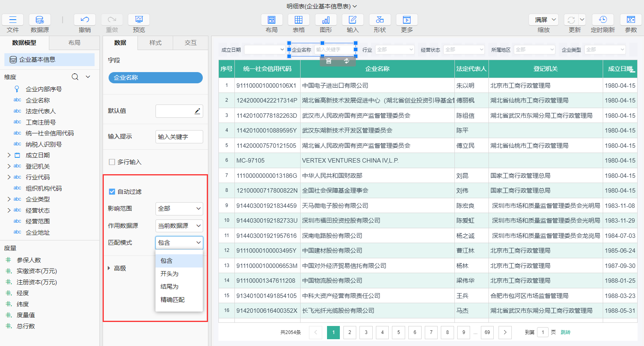Insert a 图形 chart component
This screenshot has width=644, height=346.
coord(326,20)
